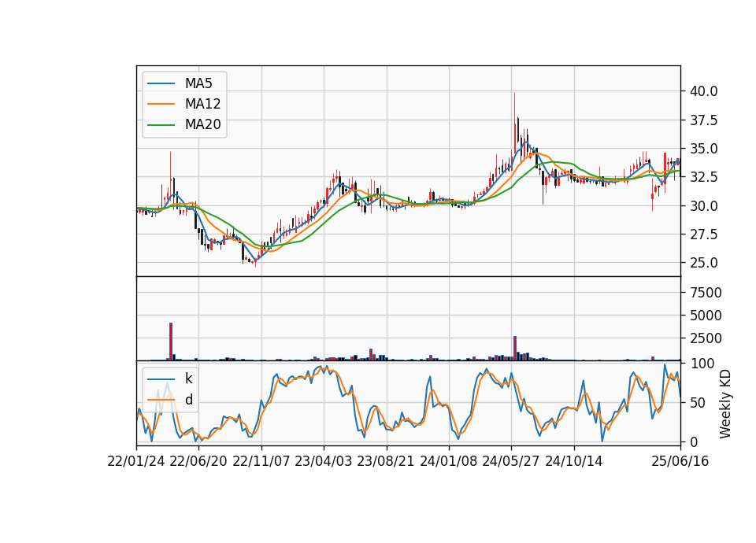756x543 pixels.
Task: Click the orange MA12 legend line sample
Action: 161,104
